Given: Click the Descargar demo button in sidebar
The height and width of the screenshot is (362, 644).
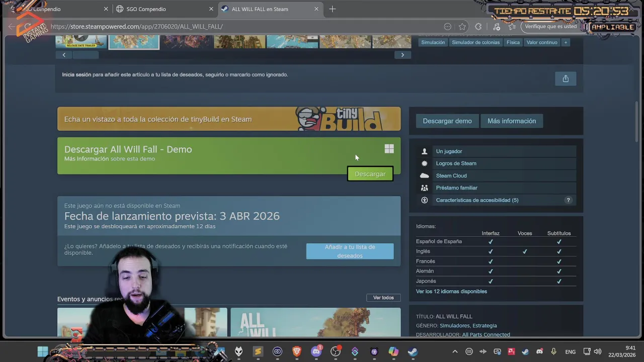Looking at the screenshot, I should [x=447, y=121].
